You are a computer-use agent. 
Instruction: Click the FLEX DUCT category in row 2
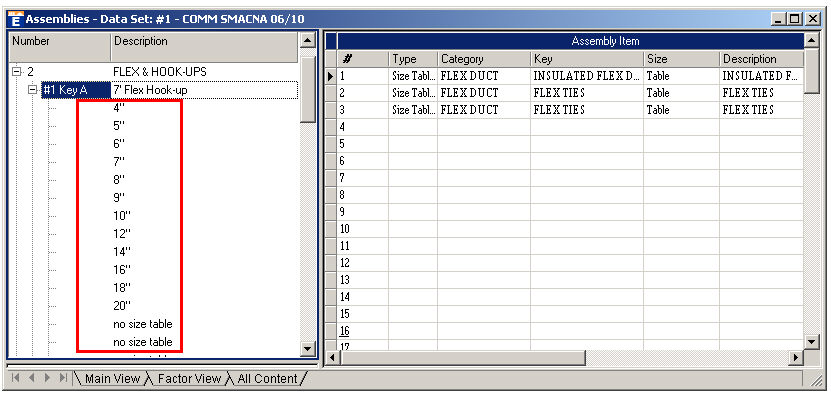(484, 93)
